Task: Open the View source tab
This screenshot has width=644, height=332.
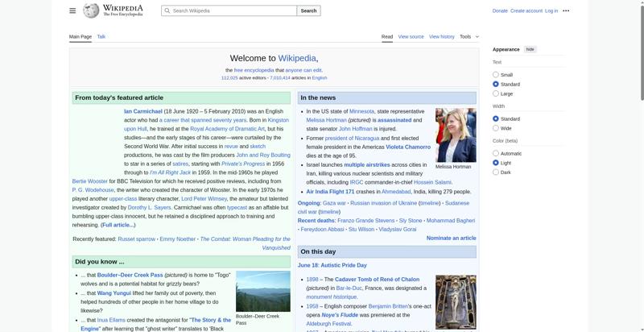Action: click(411, 36)
